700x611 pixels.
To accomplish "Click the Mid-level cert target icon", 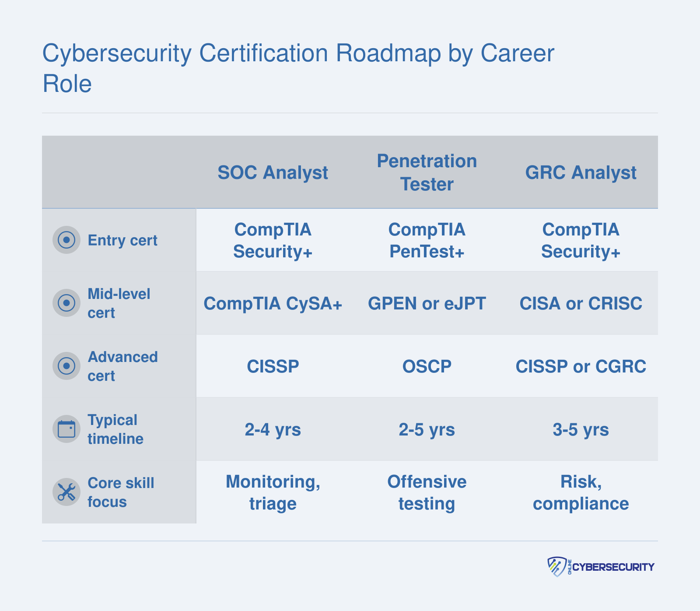I will coord(66,303).
